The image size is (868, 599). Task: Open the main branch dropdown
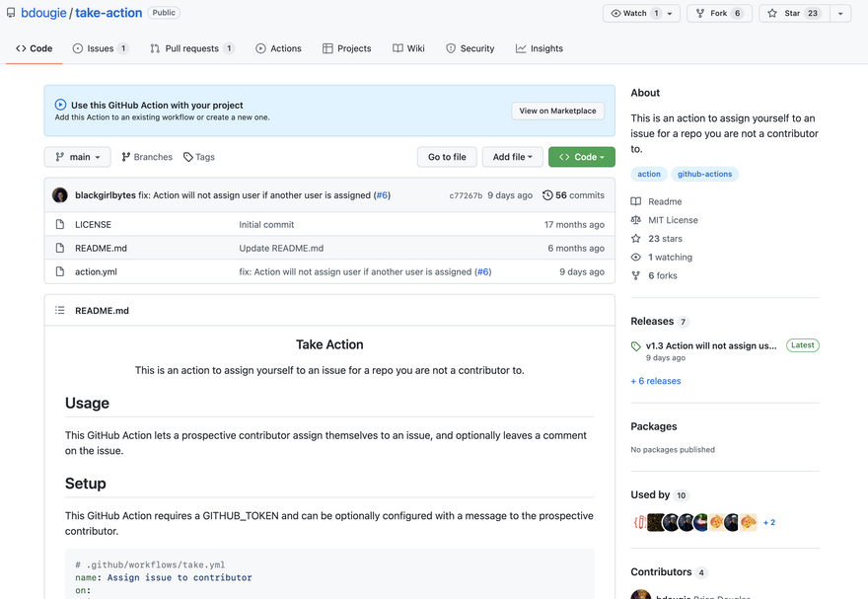(x=77, y=157)
